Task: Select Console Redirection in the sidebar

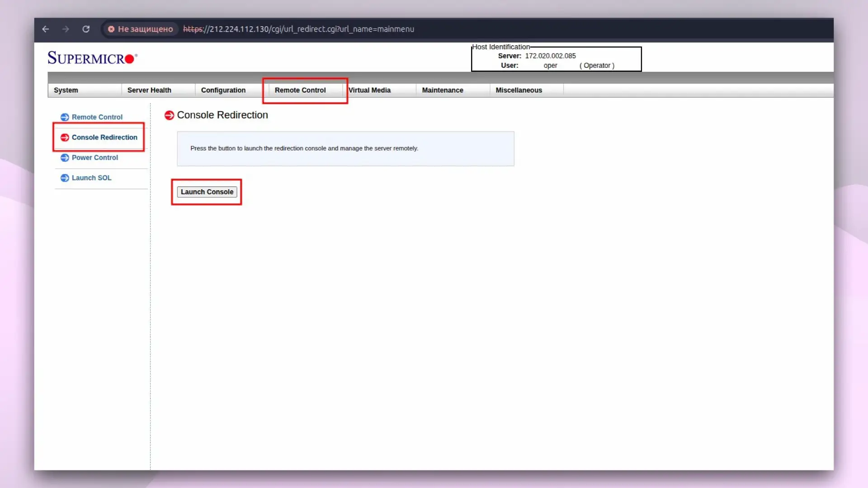Action: click(104, 137)
